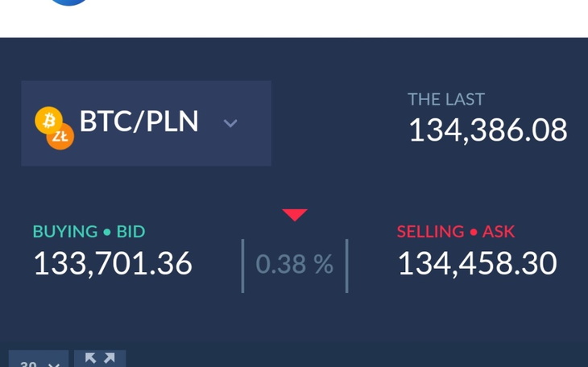Viewport: 588px width, 367px height.
Task: Click the chevron next to 30
Action: pos(54,365)
